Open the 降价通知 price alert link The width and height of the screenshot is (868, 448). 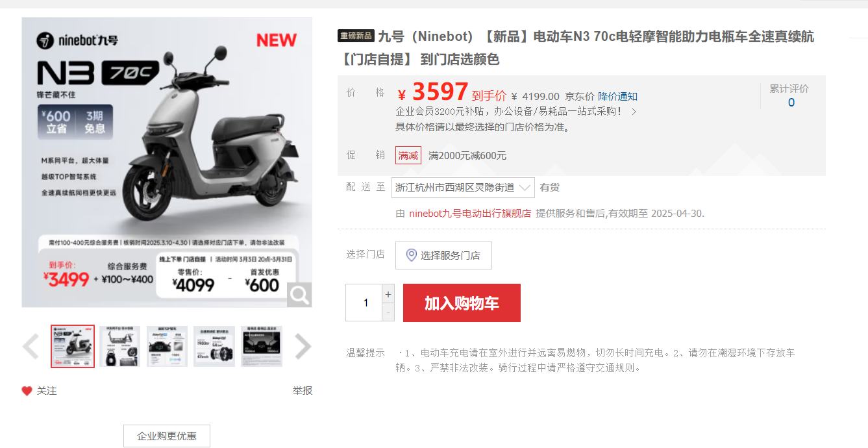click(618, 96)
